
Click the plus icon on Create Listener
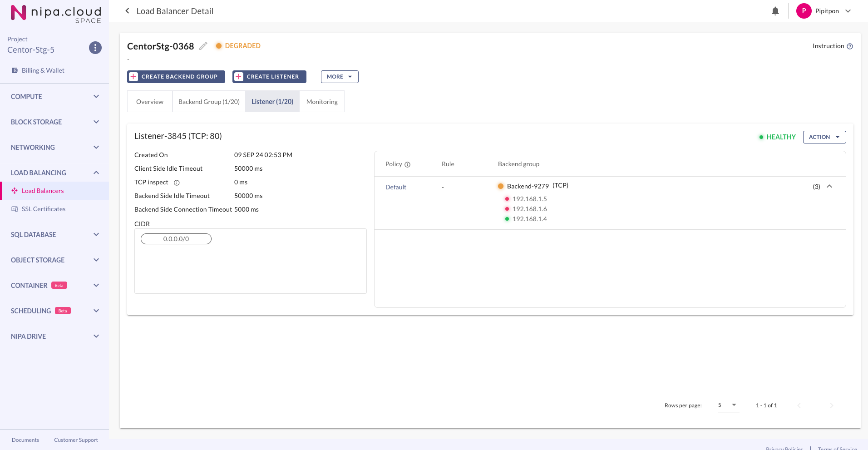(x=239, y=77)
